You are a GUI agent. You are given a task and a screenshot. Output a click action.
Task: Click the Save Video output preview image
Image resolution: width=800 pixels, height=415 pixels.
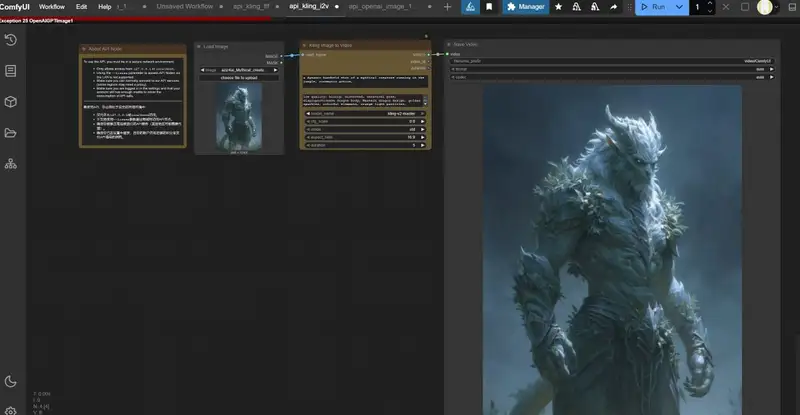click(x=612, y=250)
